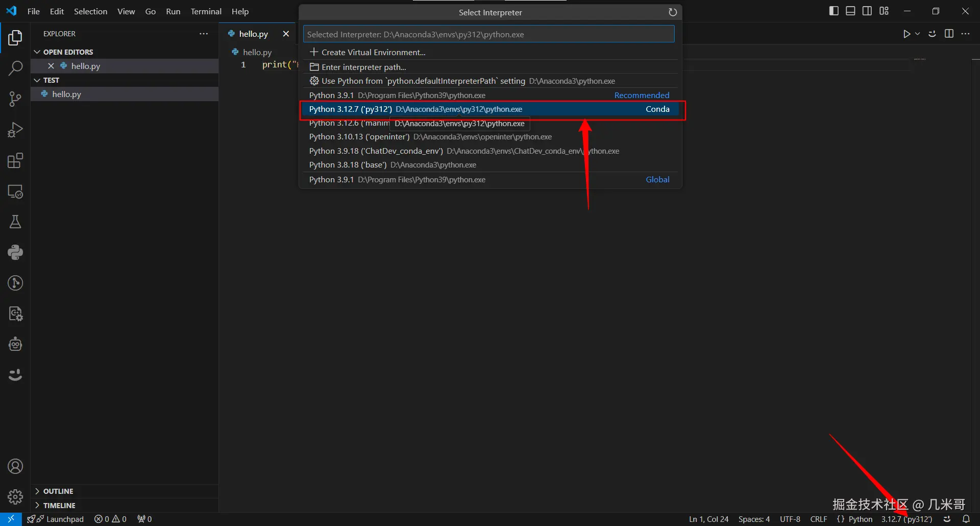
Task: Open the Testing flask icon
Action: [15, 222]
